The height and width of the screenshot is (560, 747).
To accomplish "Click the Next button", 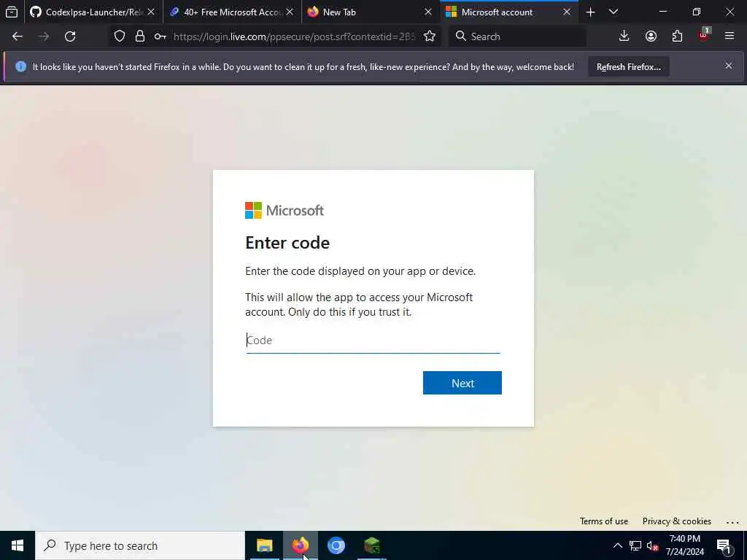I will [462, 383].
